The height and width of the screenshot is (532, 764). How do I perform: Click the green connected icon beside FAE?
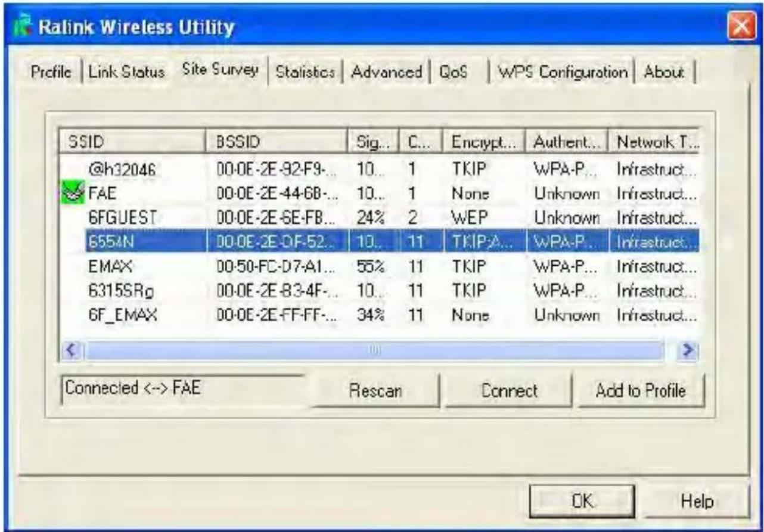(x=72, y=193)
